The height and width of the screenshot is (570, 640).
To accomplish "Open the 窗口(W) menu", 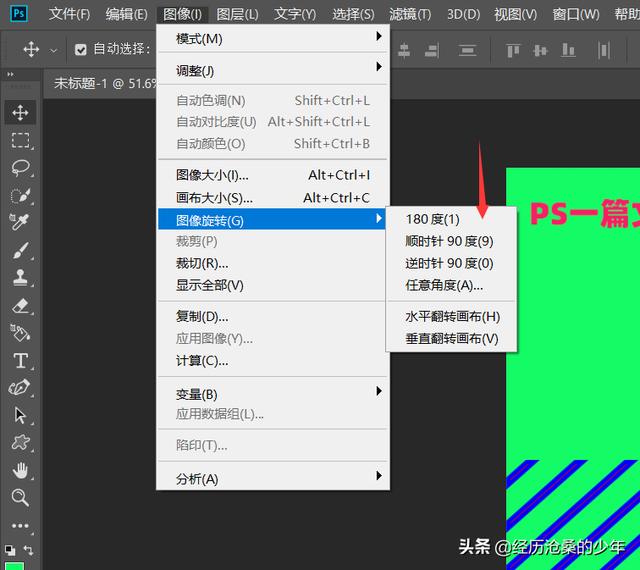I will click(576, 14).
